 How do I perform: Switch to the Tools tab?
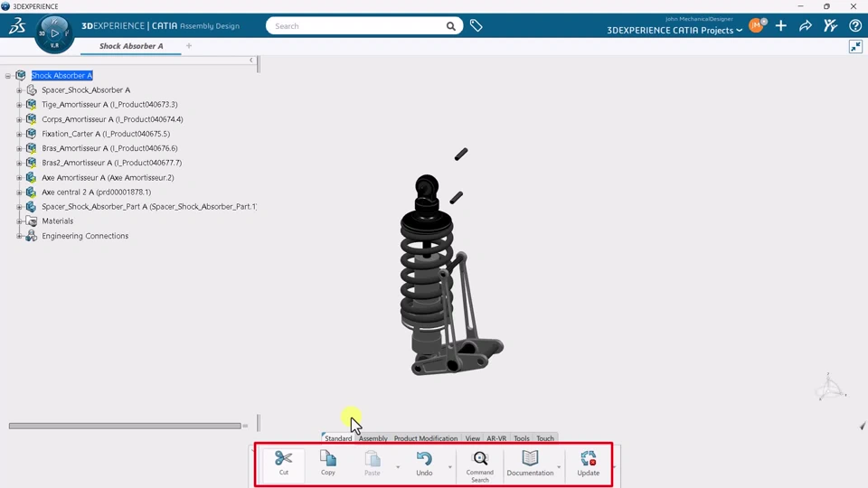(x=522, y=438)
